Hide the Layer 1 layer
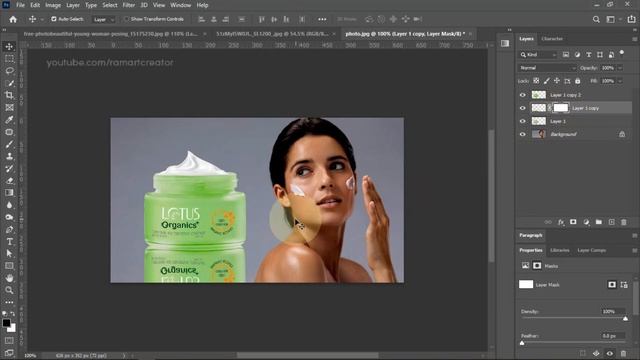This screenshot has height=360, width=640. tap(522, 121)
